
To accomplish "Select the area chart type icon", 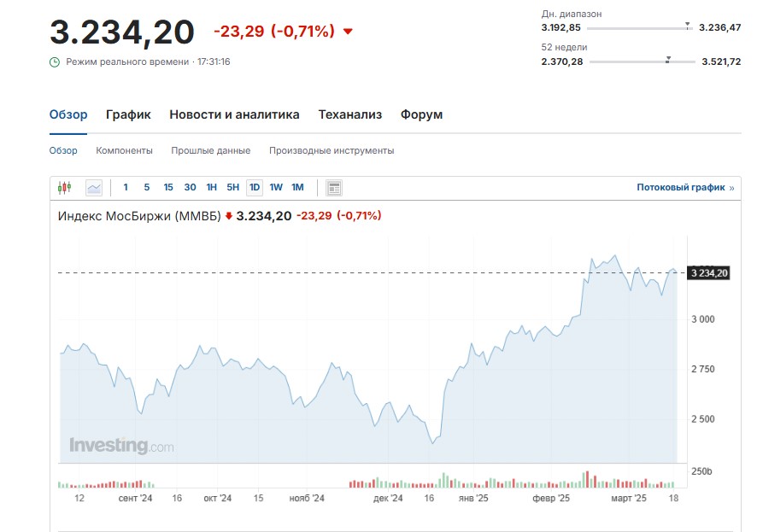I will coord(94,188).
